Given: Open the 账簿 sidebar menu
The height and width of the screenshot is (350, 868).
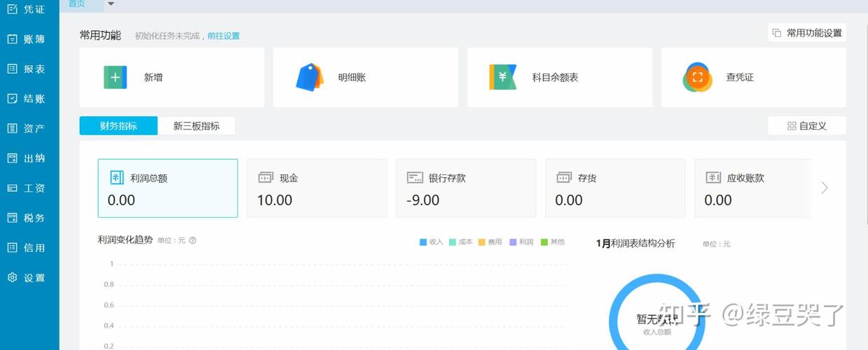Looking at the screenshot, I should [26, 39].
